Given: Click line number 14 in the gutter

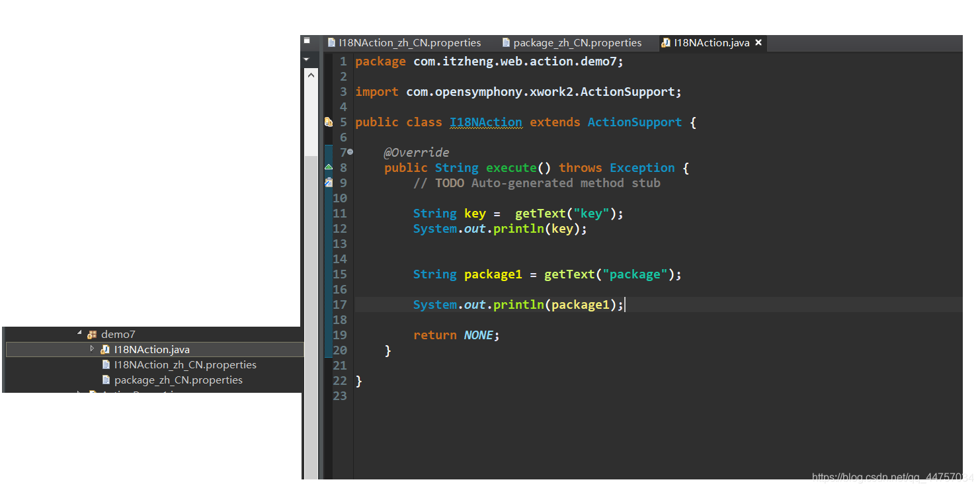Looking at the screenshot, I should pos(340,259).
